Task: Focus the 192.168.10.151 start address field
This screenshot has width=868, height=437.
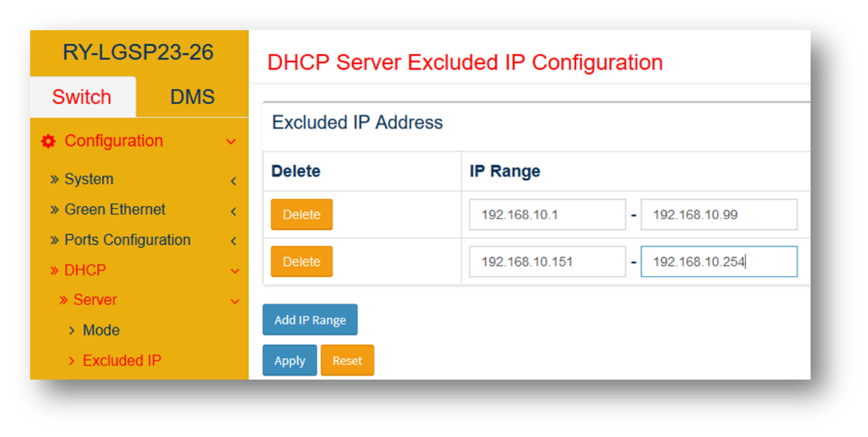Action: [547, 262]
